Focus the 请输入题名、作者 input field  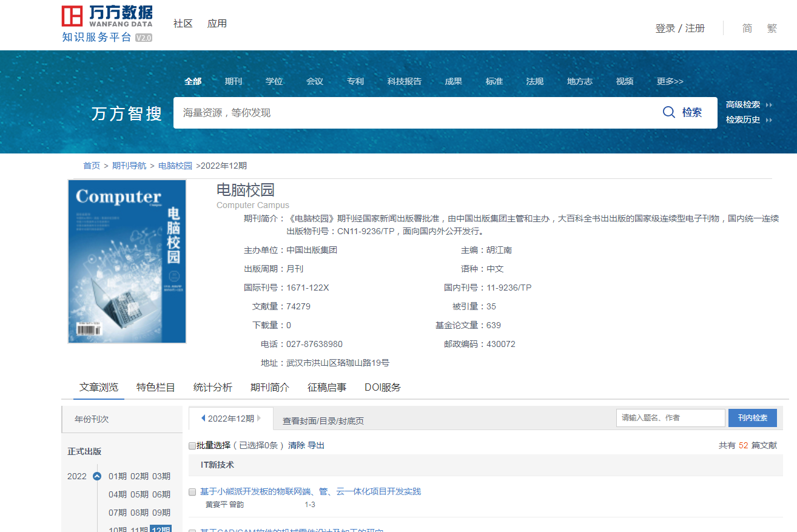tap(671, 418)
